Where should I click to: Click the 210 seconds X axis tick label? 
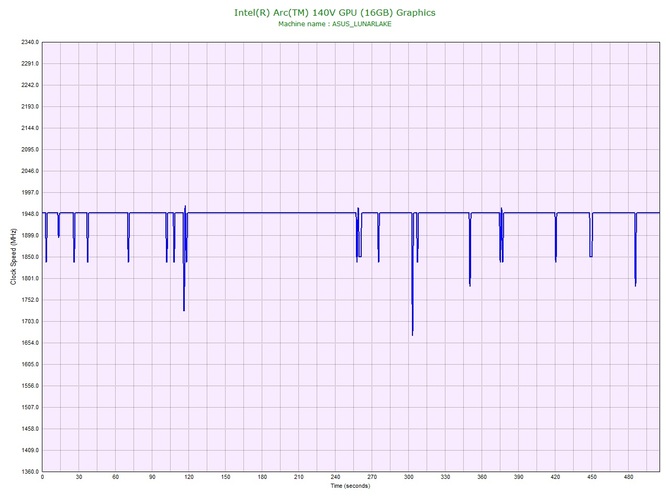[x=298, y=478]
